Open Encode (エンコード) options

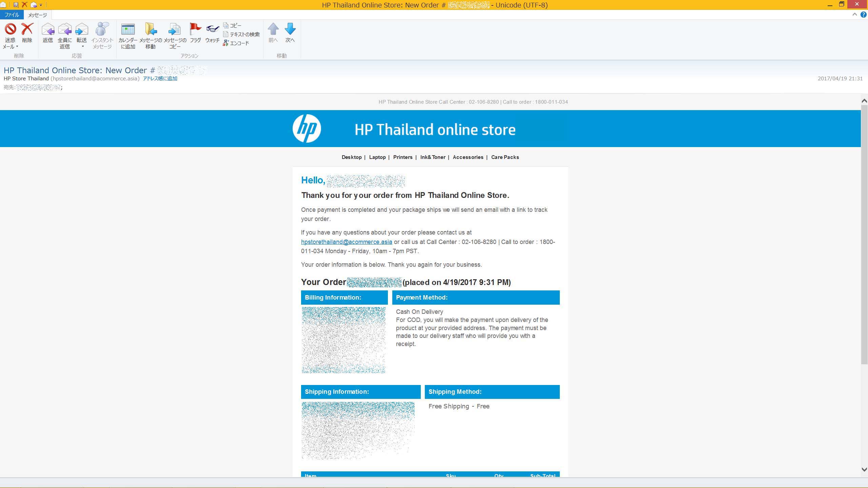pos(236,43)
